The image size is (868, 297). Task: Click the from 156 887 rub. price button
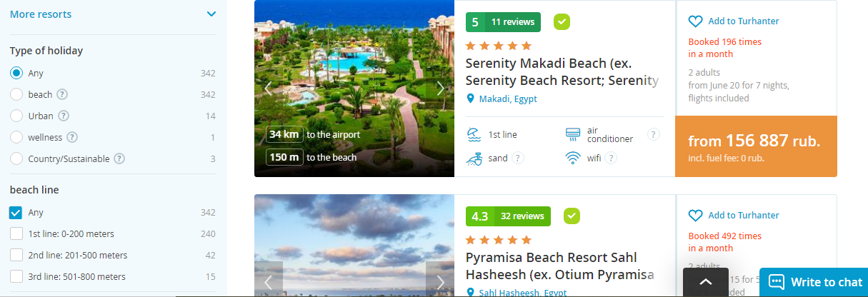[756, 146]
